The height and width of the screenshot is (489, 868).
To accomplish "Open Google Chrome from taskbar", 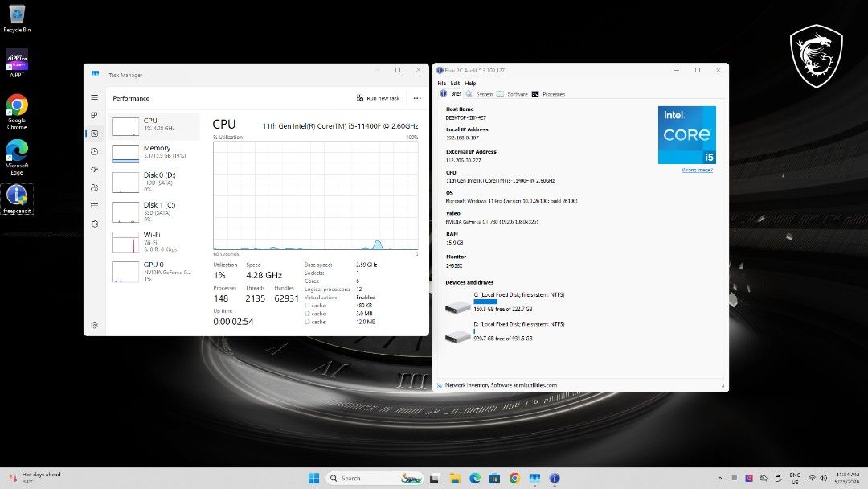I will click(x=515, y=478).
